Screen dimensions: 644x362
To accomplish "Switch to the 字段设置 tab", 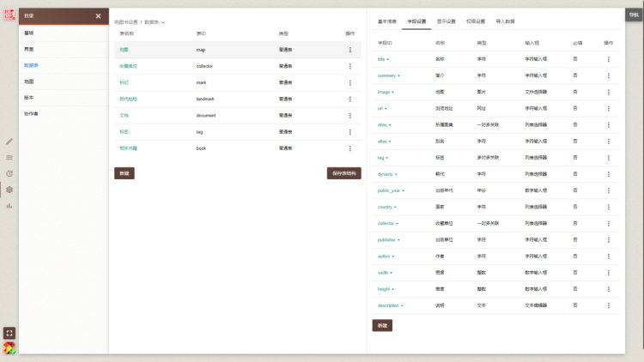I will point(416,21).
